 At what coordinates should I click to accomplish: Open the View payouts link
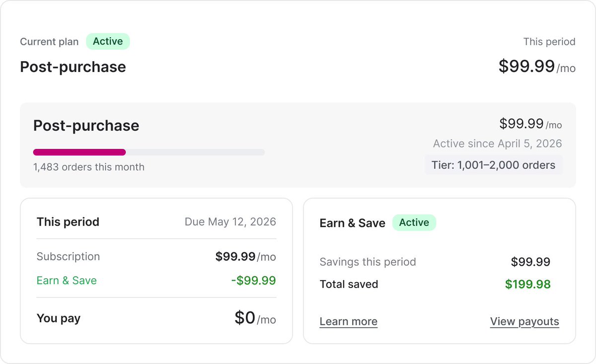point(524,322)
